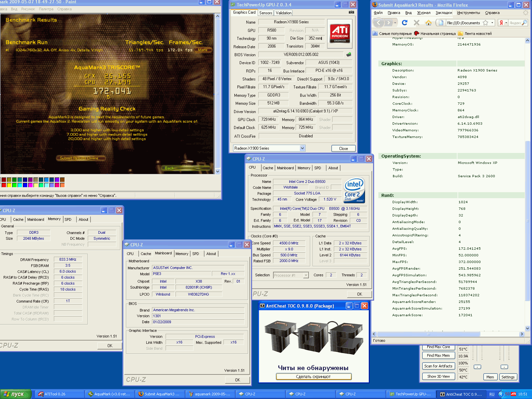Screen dimensions: 532x399
Task: Open the back/forward history dropdown arrow
Action: 395,23
